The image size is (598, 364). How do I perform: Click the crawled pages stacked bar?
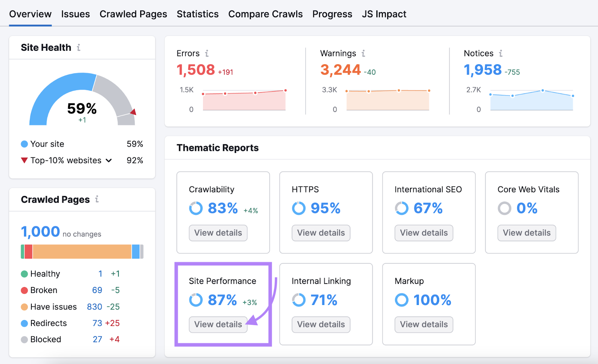(x=82, y=251)
